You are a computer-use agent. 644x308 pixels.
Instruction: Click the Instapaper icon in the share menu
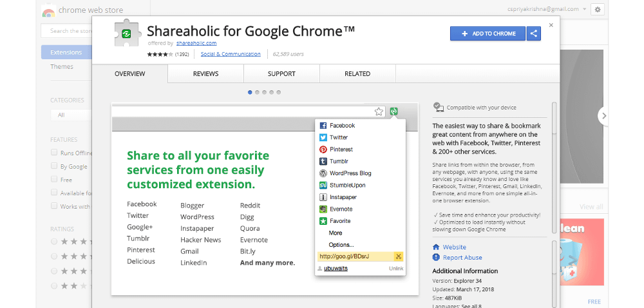click(x=323, y=197)
